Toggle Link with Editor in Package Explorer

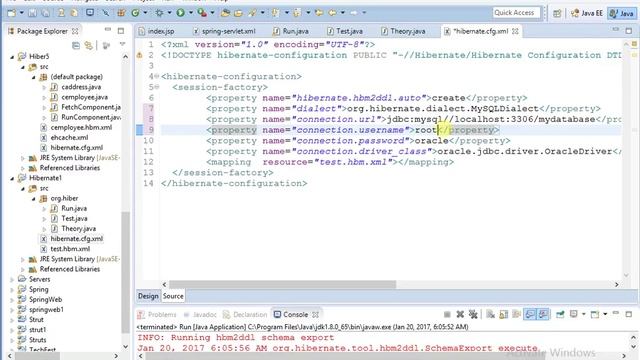click(89, 45)
